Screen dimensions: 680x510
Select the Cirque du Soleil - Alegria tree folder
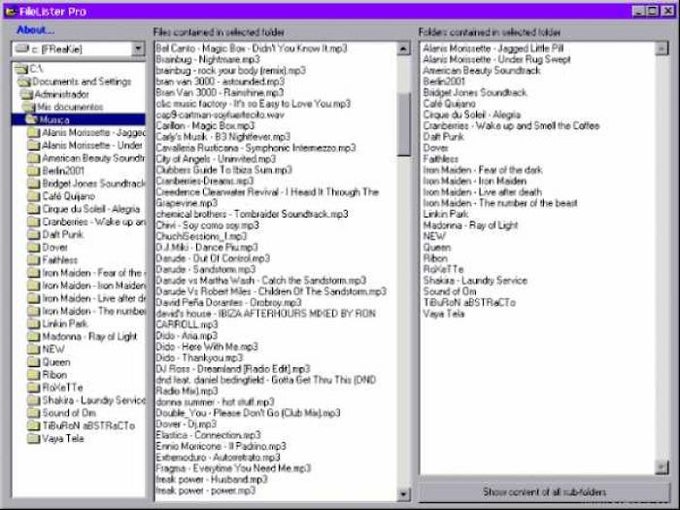pyautogui.click(x=91, y=209)
